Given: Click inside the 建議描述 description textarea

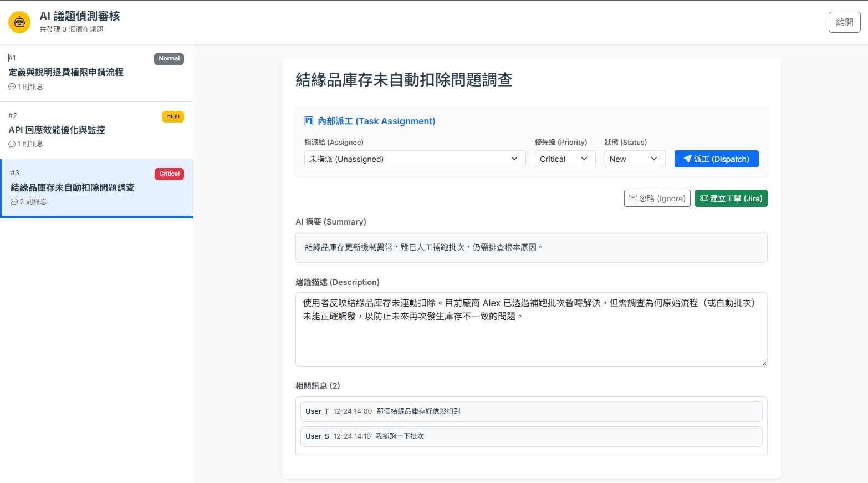Looking at the screenshot, I should (x=531, y=329).
